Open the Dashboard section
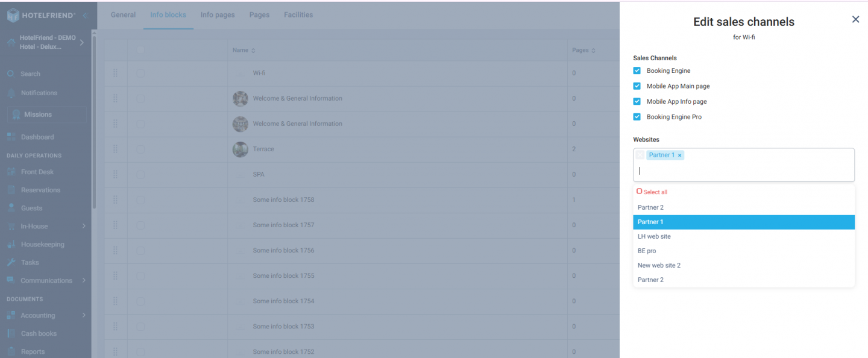 [x=36, y=137]
